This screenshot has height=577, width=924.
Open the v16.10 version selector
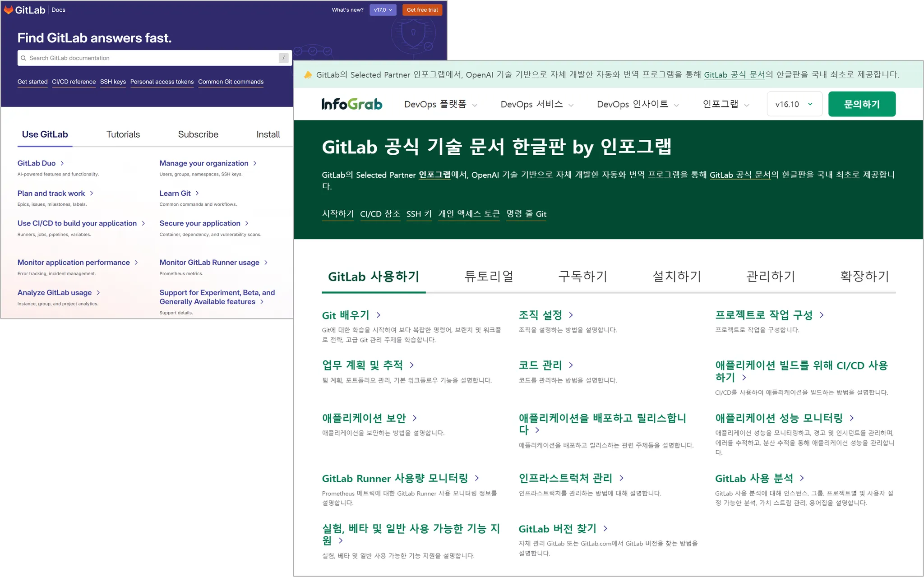point(794,104)
